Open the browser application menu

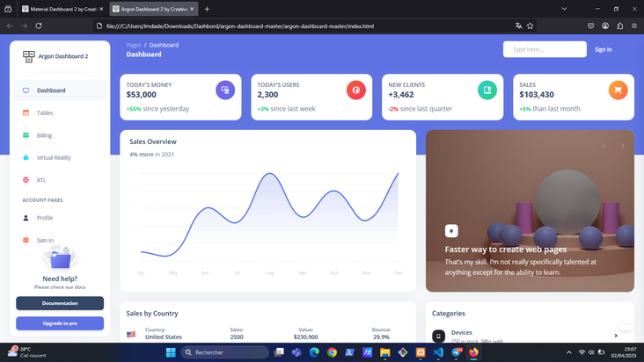634,25
